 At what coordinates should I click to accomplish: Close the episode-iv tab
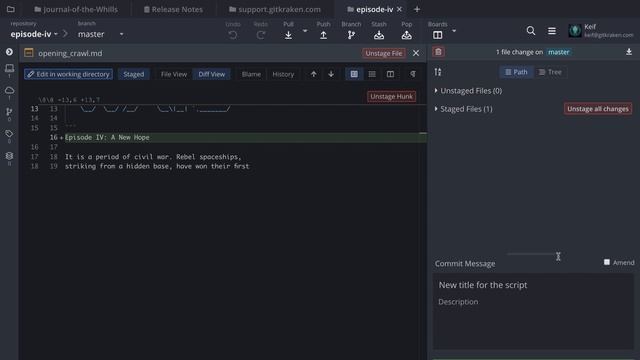(x=399, y=9)
